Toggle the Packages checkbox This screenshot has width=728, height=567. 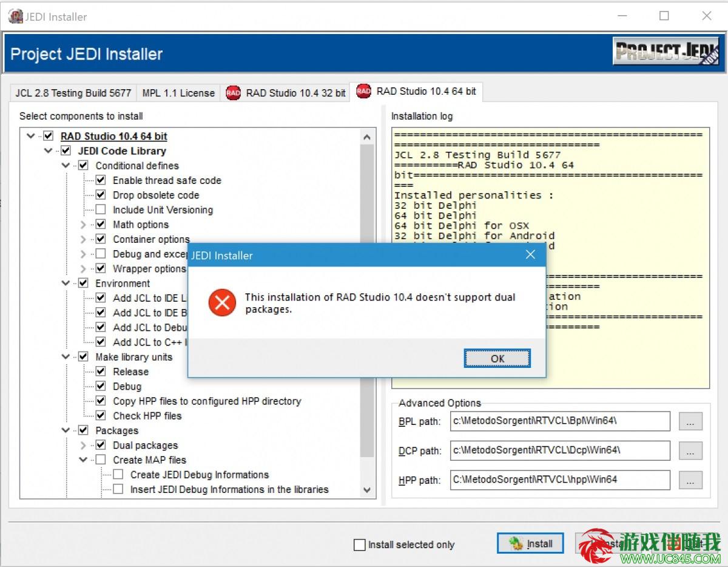tap(84, 430)
